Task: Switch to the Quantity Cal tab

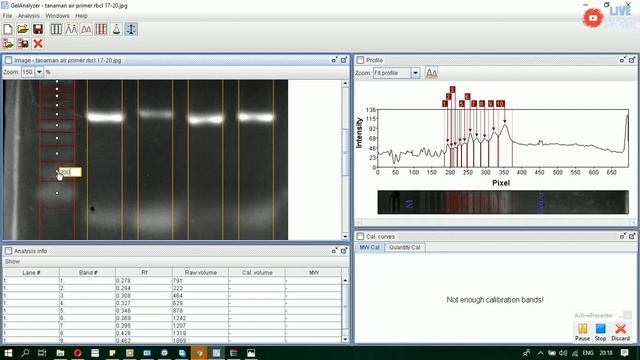Action: 404,247
